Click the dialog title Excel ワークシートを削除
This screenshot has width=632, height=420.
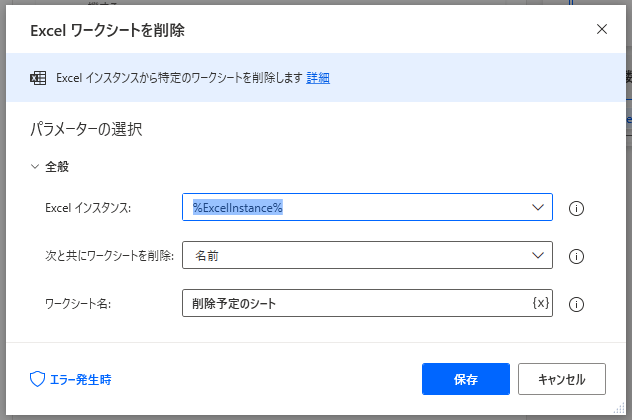[x=108, y=30]
